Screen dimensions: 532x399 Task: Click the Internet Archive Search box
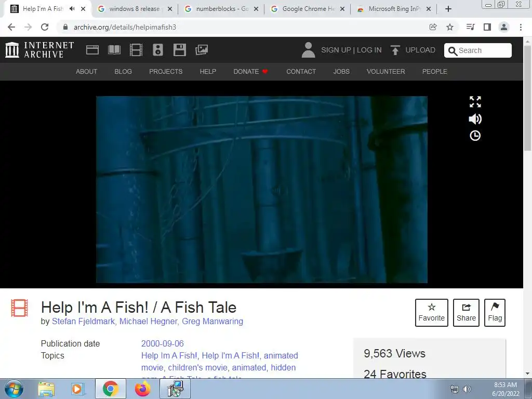point(478,50)
